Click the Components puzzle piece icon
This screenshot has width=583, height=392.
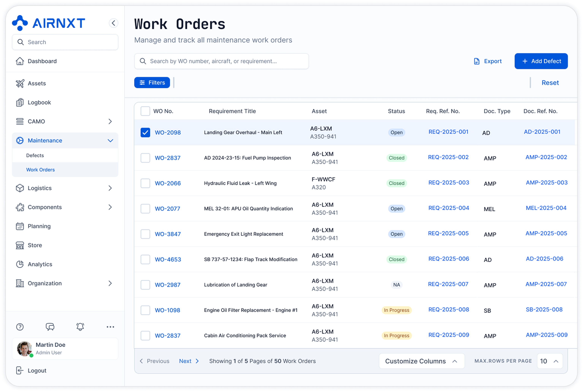point(20,207)
